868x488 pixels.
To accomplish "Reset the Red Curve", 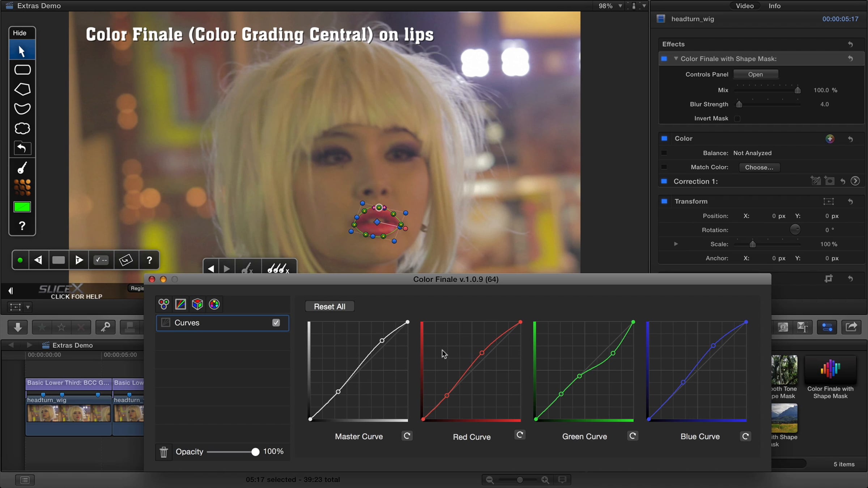I will [520, 435].
